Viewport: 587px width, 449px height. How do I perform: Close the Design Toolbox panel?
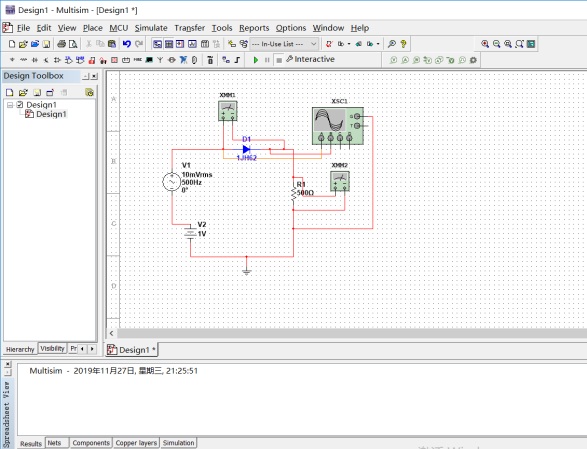click(94, 76)
